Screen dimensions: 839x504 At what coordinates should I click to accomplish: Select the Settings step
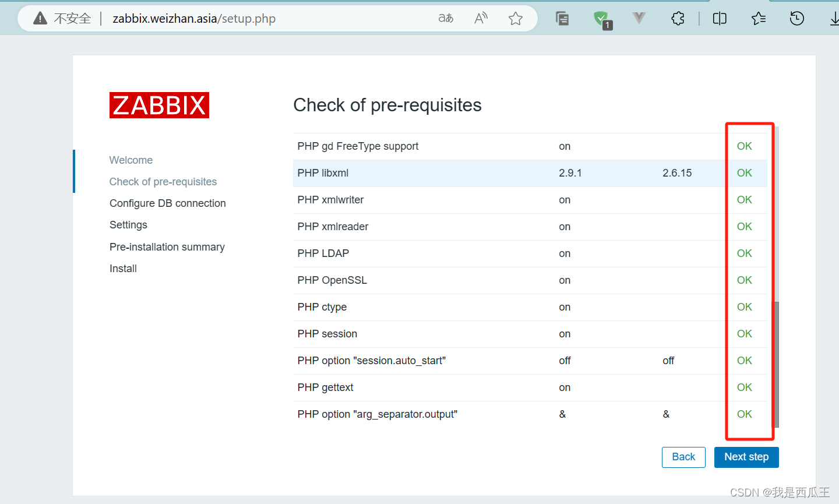(128, 224)
